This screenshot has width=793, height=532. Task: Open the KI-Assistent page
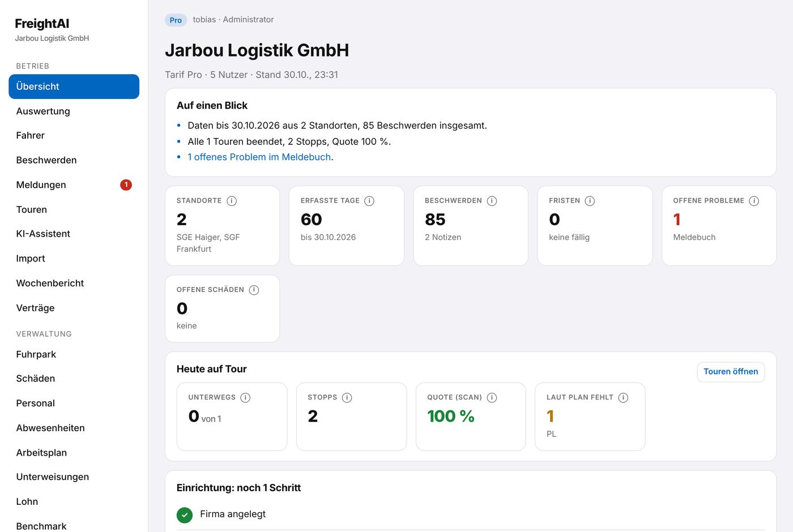click(74, 234)
